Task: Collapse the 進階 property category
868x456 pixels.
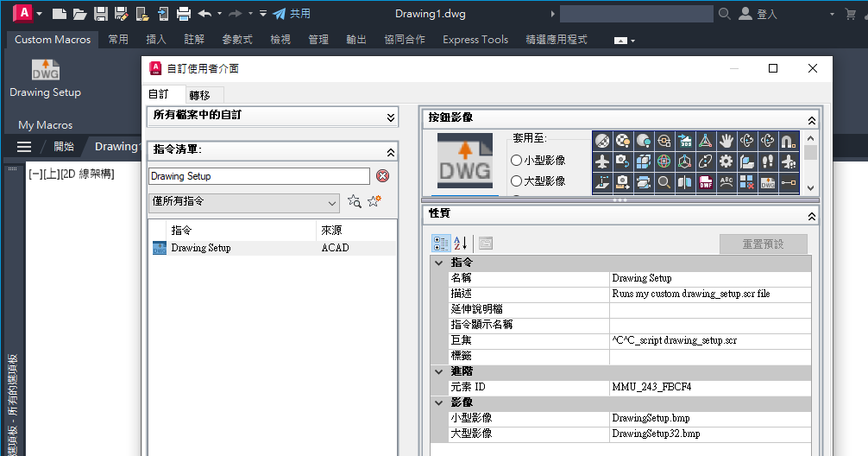Action: click(x=439, y=371)
